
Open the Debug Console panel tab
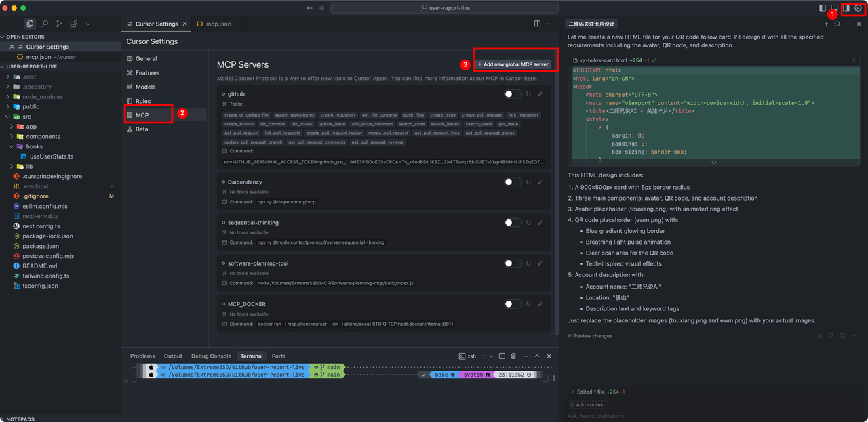(211, 356)
